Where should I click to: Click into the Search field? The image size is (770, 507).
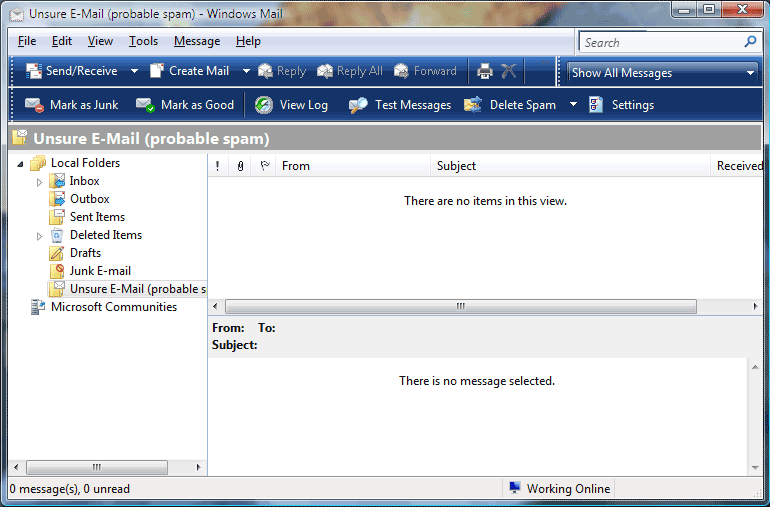coord(660,43)
